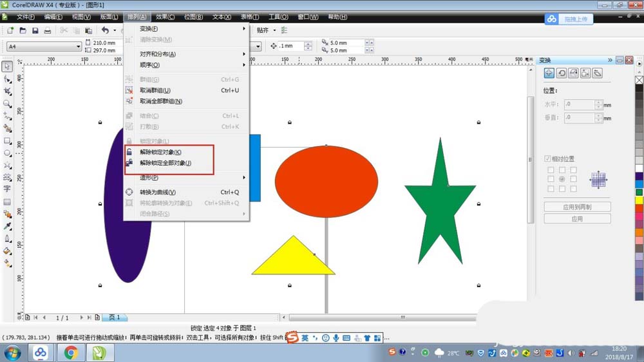644x362 pixels.
Task: Expand transform docker options chevron
Action: click(x=610, y=60)
